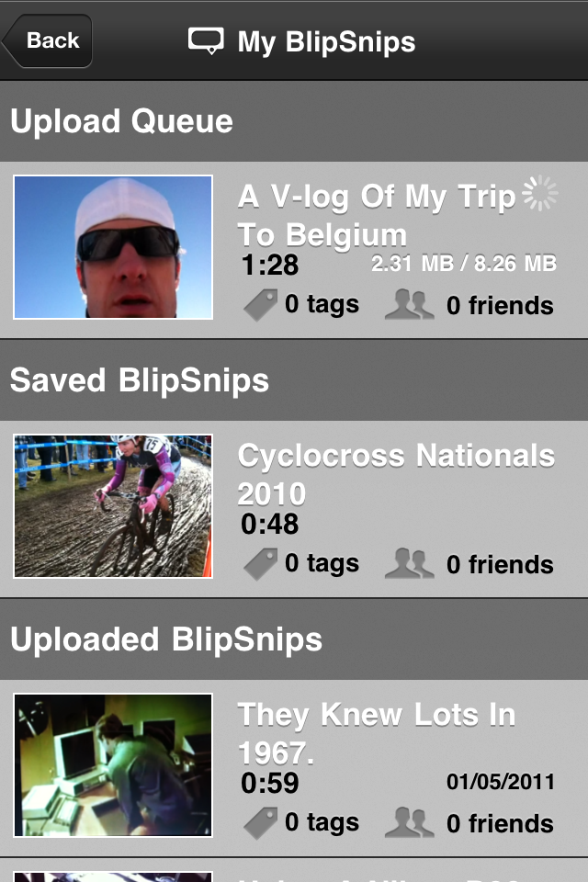Screen dimensions: 588x882
Task: Open the Belgium V-log video thumbnail
Action: (x=113, y=247)
